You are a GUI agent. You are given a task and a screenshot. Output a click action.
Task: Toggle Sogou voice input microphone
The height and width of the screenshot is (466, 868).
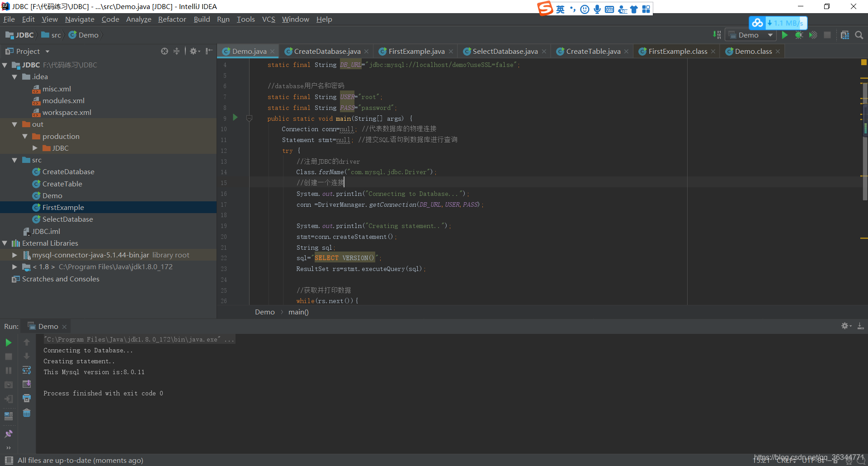point(597,9)
